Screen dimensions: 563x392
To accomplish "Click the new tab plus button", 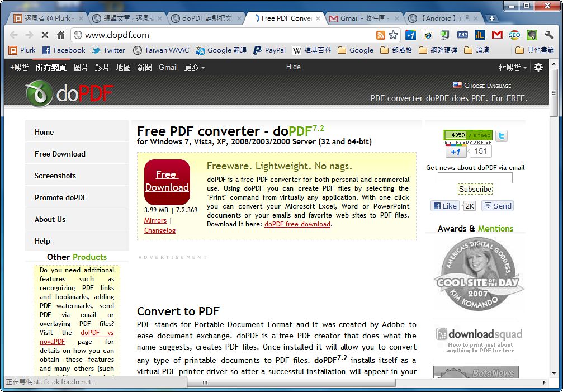I will tap(491, 18).
